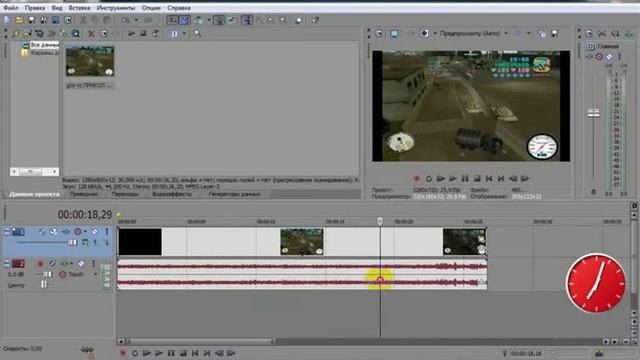
Task: Click Record in the timeline transport bar
Action: 122,353
